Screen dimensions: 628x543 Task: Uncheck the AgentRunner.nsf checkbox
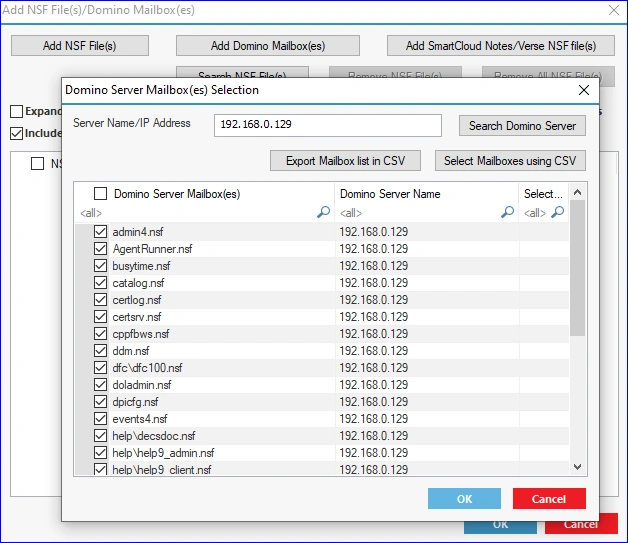pyautogui.click(x=101, y=249)
